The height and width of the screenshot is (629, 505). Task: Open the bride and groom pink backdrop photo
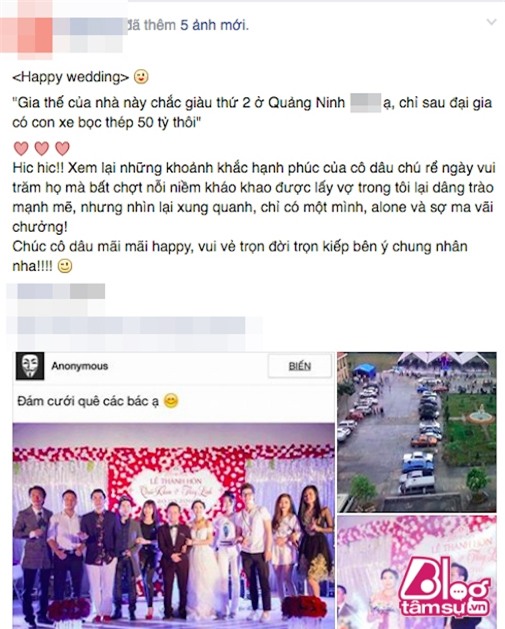[416, 572]
